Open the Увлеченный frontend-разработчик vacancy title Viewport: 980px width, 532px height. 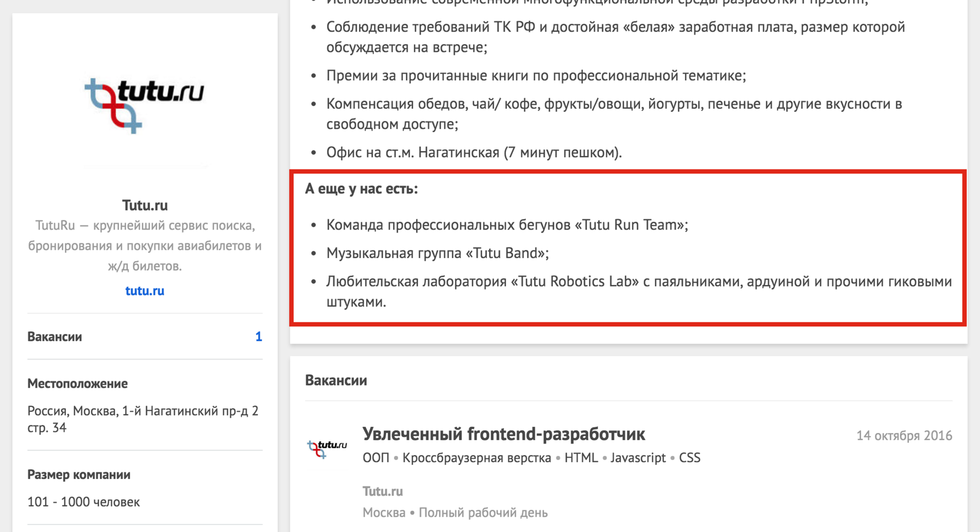(504, 434)
